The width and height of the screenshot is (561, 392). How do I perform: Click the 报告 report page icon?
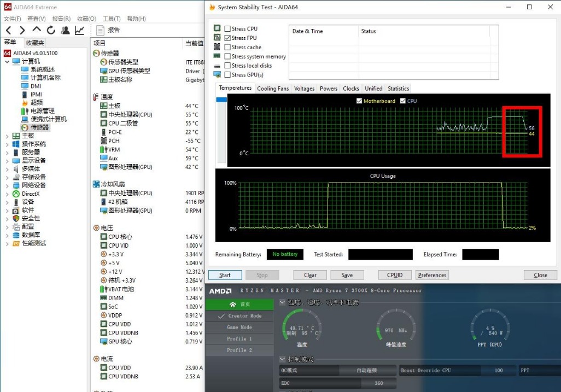tap(101, 31)
